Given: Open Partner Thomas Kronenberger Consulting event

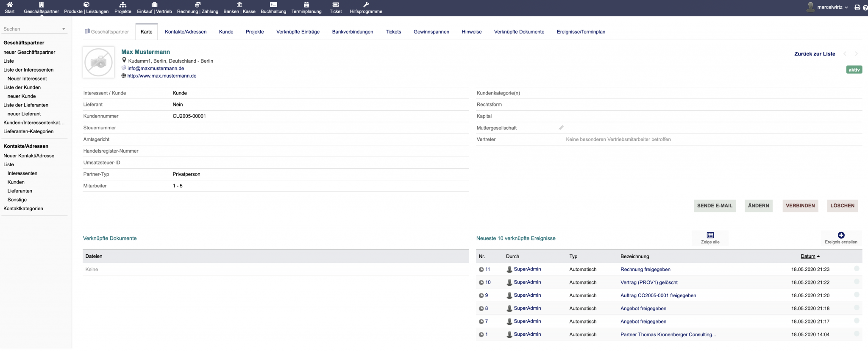Looking at the screenshot, I should click(x=668, y=334).
